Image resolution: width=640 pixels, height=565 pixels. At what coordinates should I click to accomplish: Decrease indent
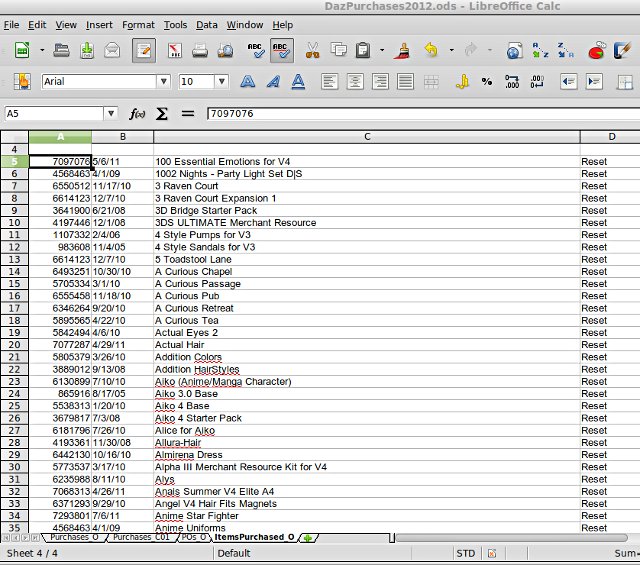[569, 82]
